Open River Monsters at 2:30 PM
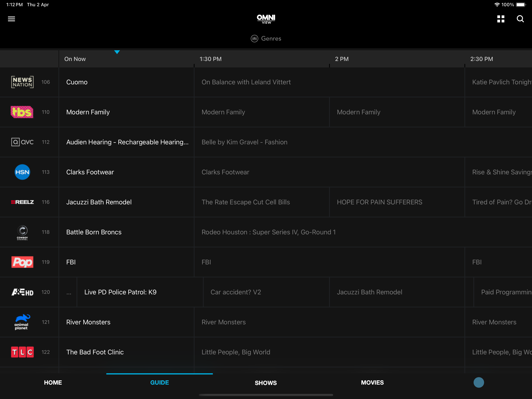The height and width of the screenshot is (399, 532). pos(499,322)
